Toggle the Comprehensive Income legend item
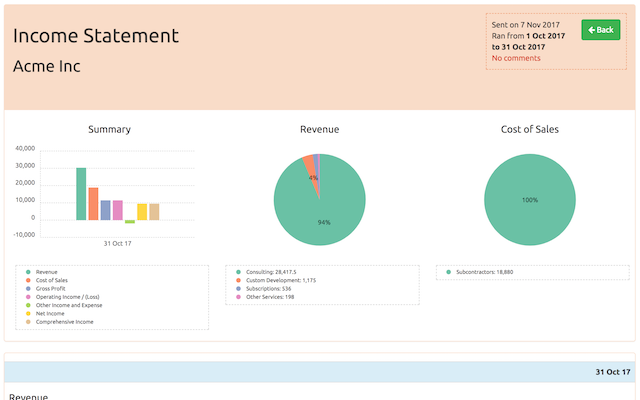Image resolution: width=640 pixels, height=400 pixels. point(60,322)
